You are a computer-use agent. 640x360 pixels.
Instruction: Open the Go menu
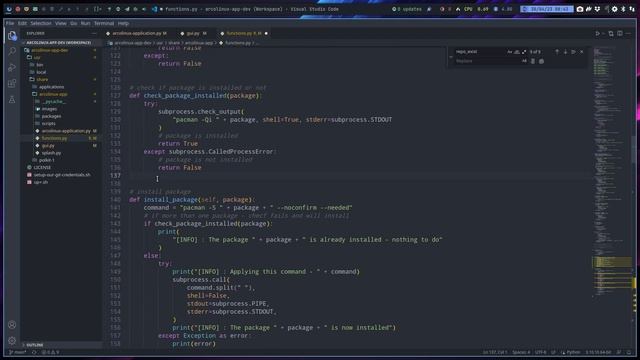[73, 24]
